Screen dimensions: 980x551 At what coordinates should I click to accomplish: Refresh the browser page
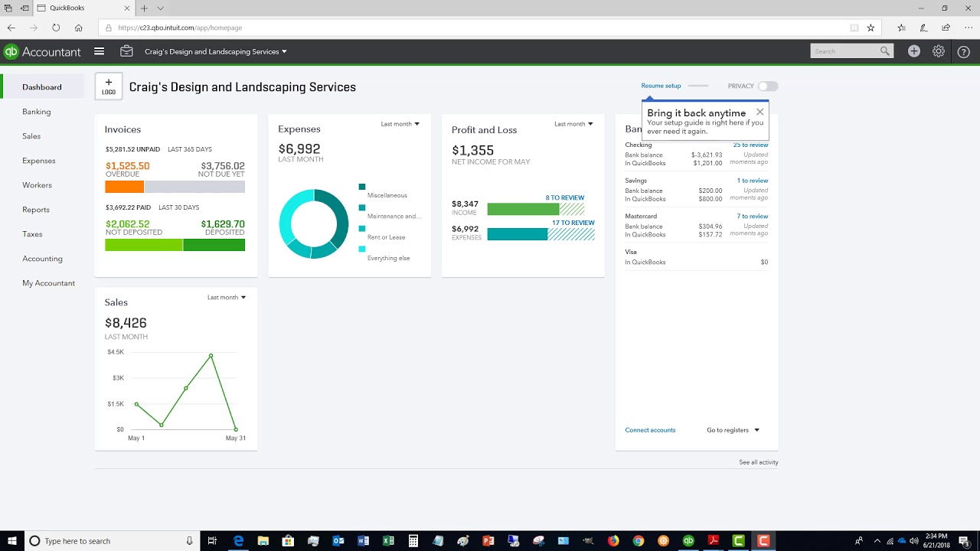click(56, 28)
